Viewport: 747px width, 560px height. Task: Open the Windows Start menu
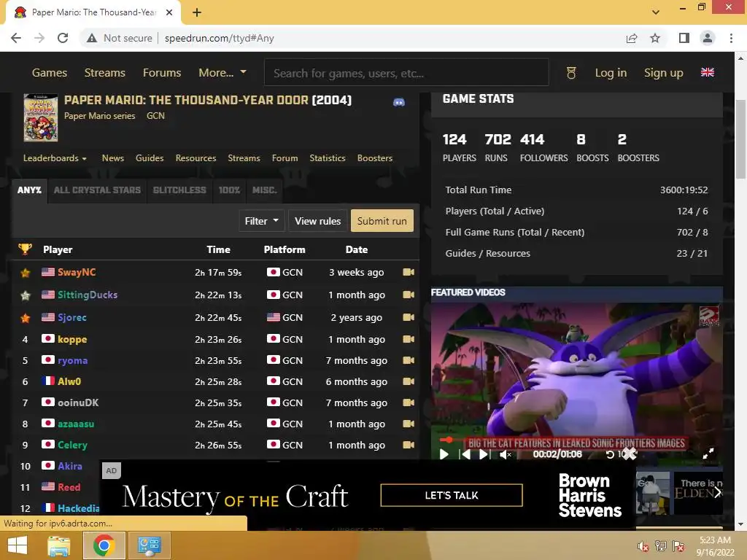tap(18, 545)
